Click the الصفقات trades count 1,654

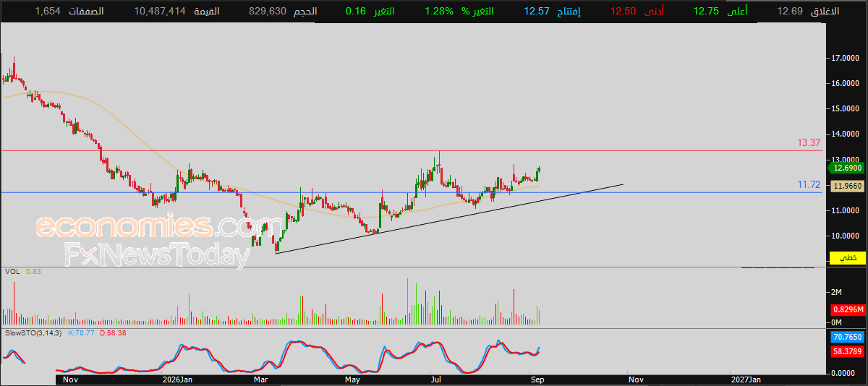47,11
